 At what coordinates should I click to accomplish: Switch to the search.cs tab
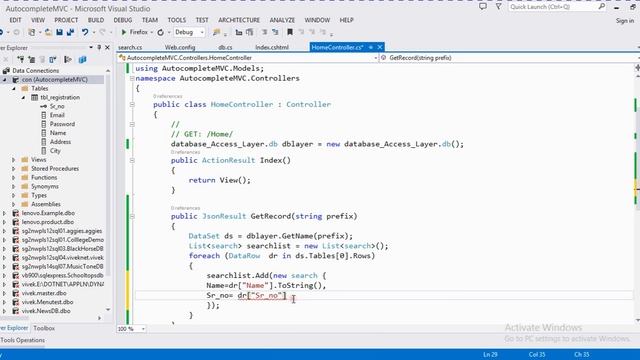(130, 47)
